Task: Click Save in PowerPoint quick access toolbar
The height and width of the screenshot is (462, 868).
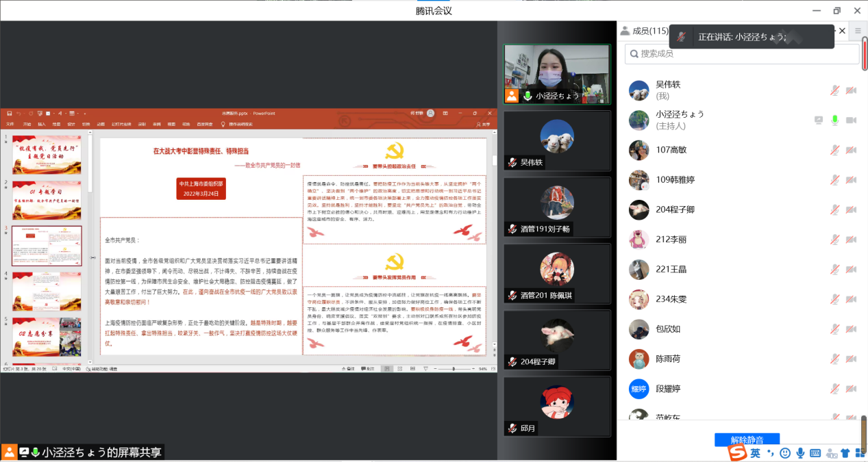Action: (x=10, y=113)
